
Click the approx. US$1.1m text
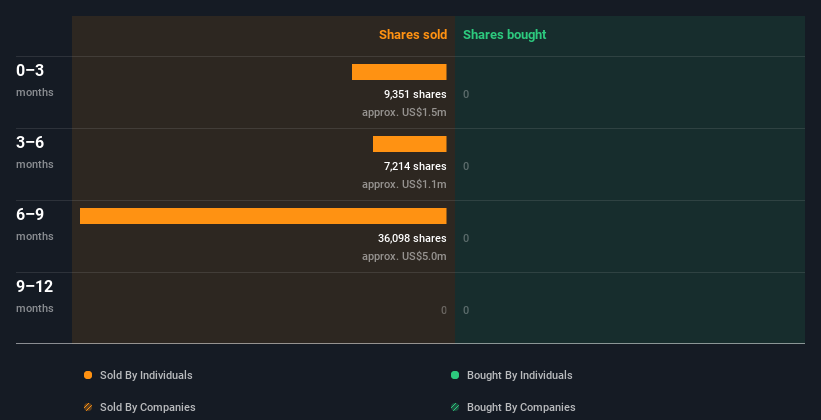404,184
